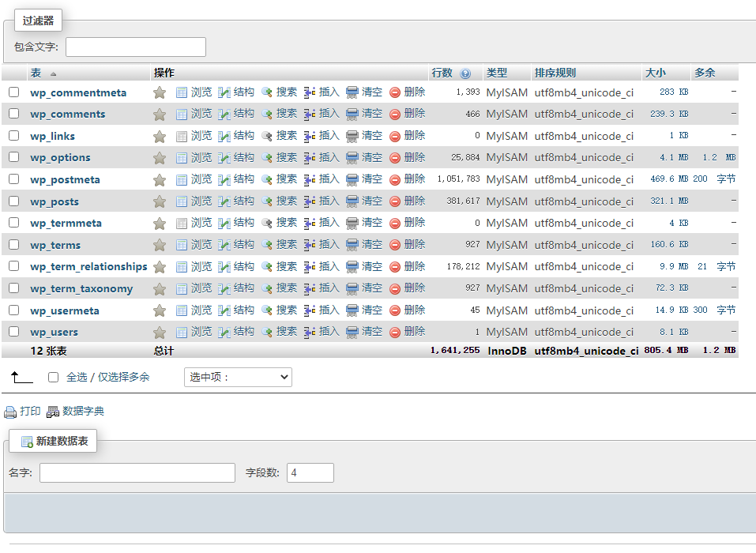Click the data dictionary icon
Screen dimensions: 756x553
tap(53, 412)
